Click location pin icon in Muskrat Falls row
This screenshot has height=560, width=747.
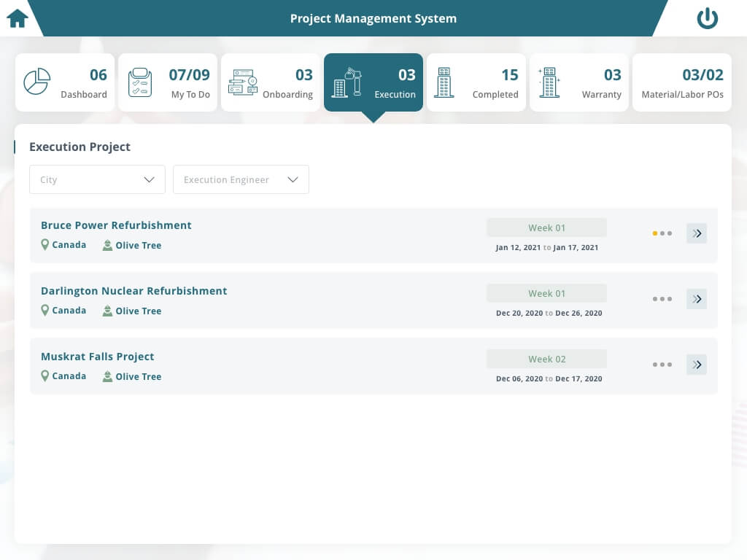click(44, 376)
